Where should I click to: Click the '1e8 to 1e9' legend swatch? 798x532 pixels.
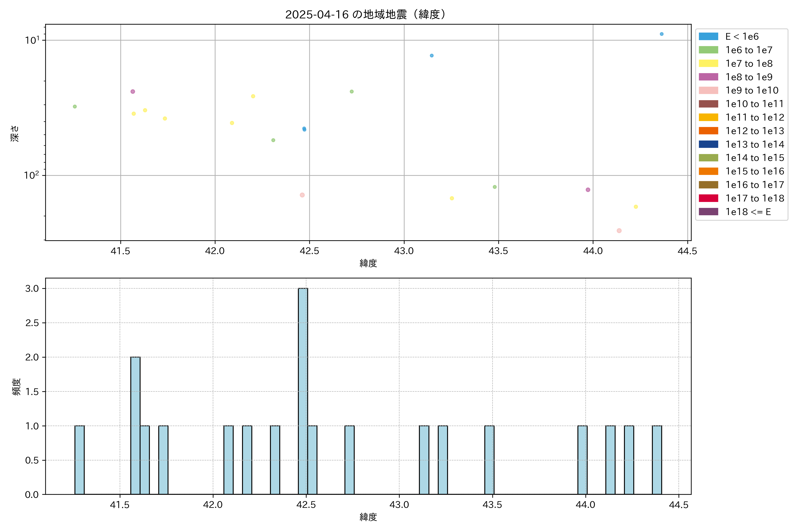click(708, 77)
